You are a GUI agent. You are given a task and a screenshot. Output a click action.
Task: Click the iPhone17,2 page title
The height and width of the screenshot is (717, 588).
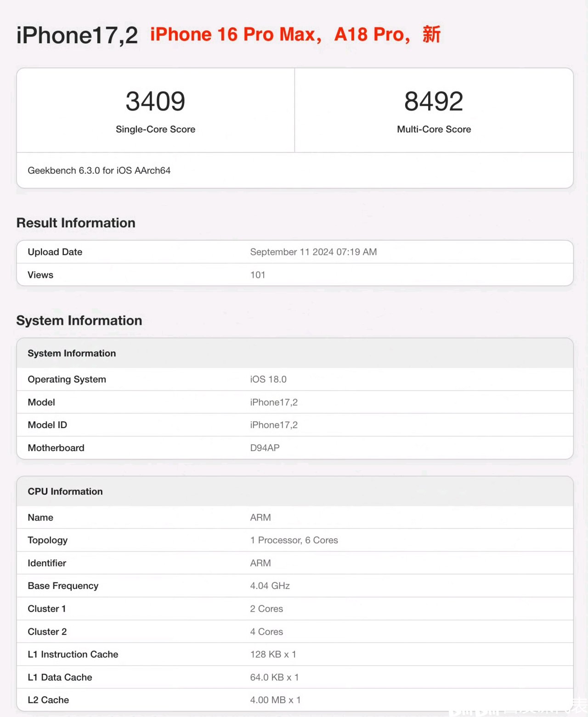click(x=77, y=35)
